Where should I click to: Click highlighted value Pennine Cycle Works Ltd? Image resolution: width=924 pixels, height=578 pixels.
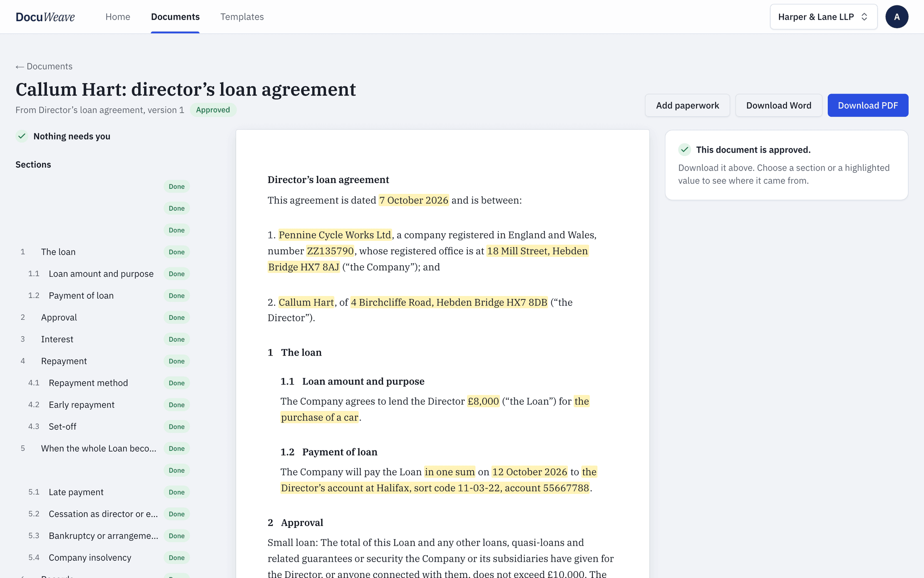(x=335, y=235)
